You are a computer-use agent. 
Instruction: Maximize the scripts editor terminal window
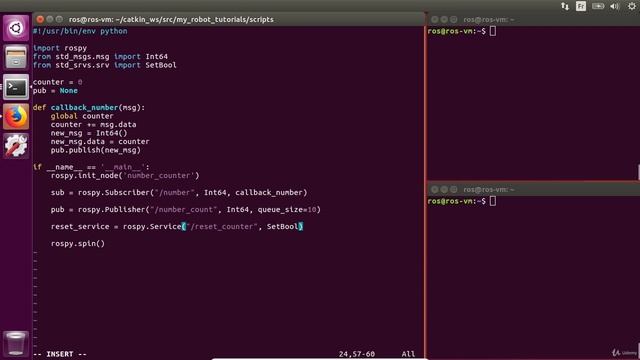coord(59,19)
